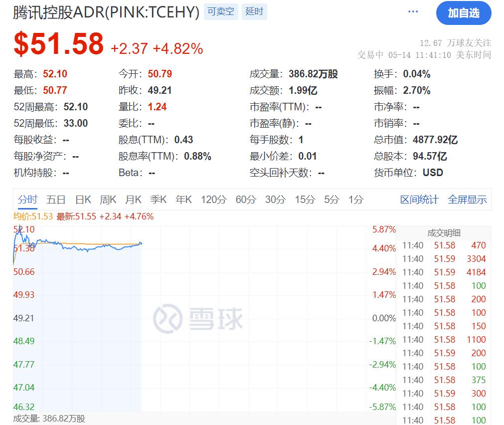Click the 昨收 value 49.21
Screen dimensions: 504x425
click(160, 90)
